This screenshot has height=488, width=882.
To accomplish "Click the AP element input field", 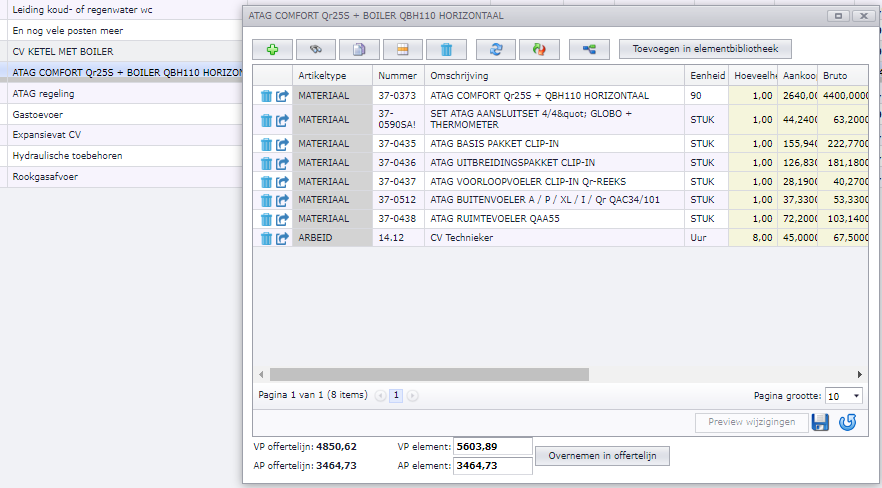I will click(x=493, y=466).
